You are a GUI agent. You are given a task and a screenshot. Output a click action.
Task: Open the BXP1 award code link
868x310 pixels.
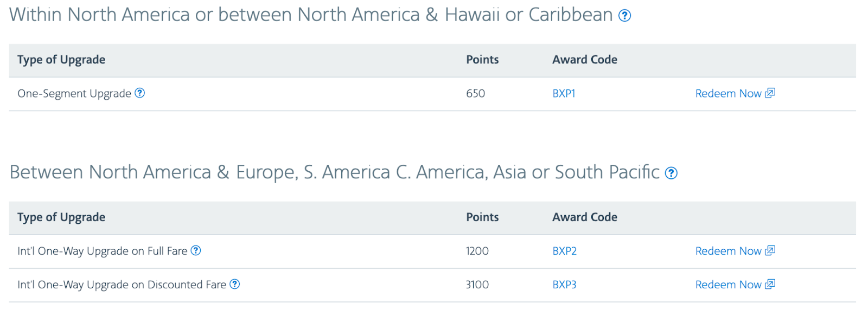(564, 94)
